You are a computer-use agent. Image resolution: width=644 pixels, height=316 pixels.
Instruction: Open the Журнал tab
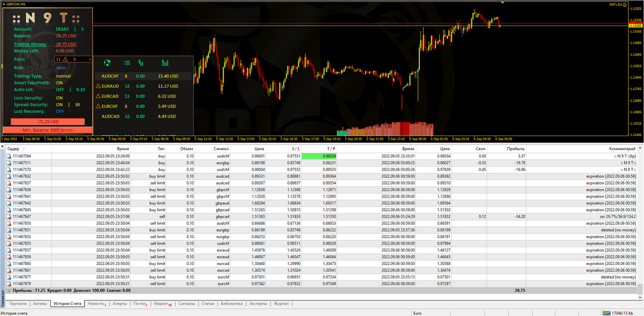pyautogui.click(x=281, y=303)
